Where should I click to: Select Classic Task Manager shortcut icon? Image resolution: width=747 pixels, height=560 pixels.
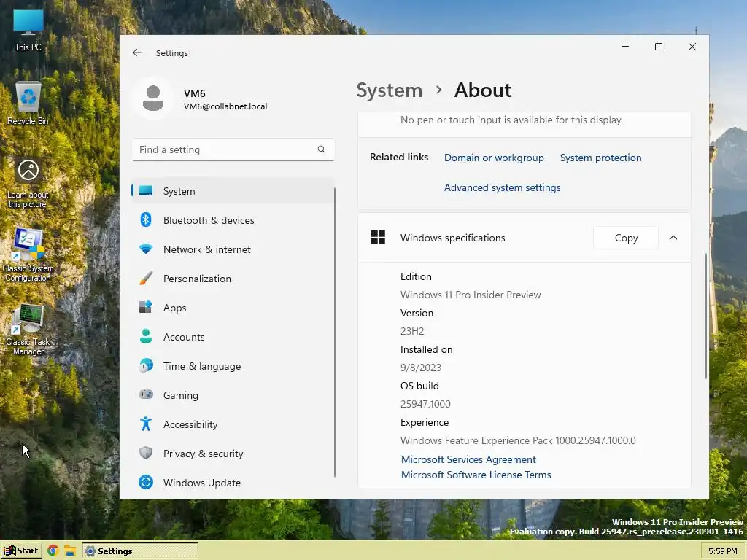pyautogui.click(x=28, y=330)
